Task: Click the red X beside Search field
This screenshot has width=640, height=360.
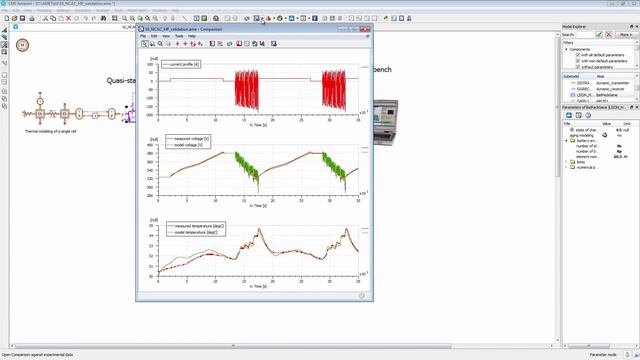Action: [609, 35]
